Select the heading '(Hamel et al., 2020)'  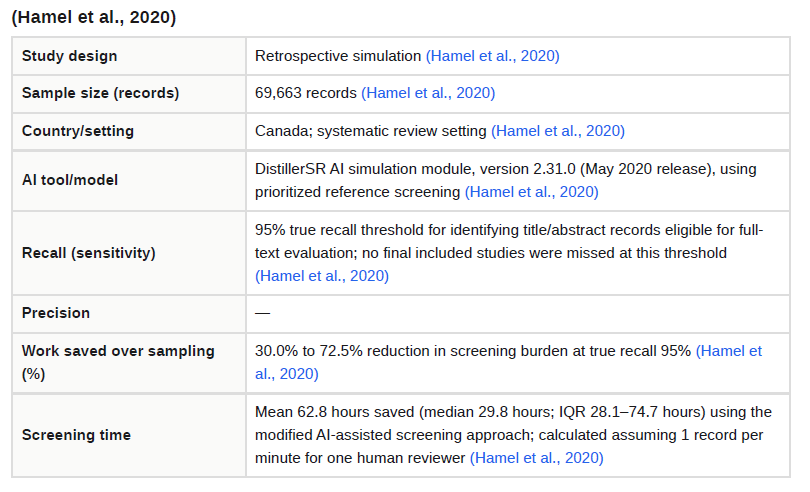[x=94, y=17]
